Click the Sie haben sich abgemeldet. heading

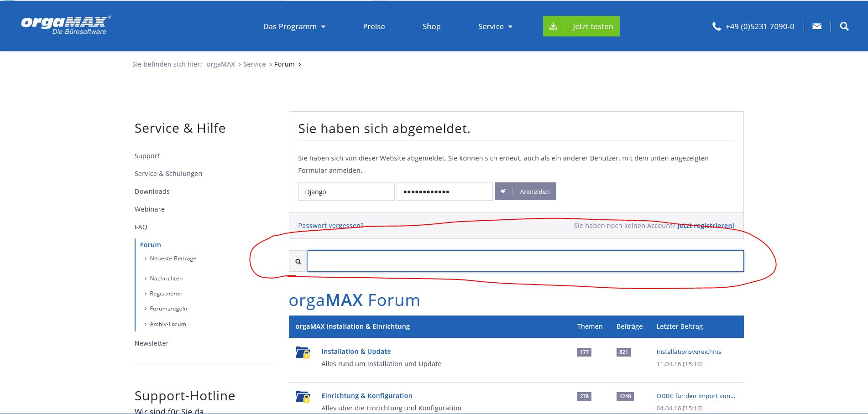pyautogui.click(x=384, y=129)
